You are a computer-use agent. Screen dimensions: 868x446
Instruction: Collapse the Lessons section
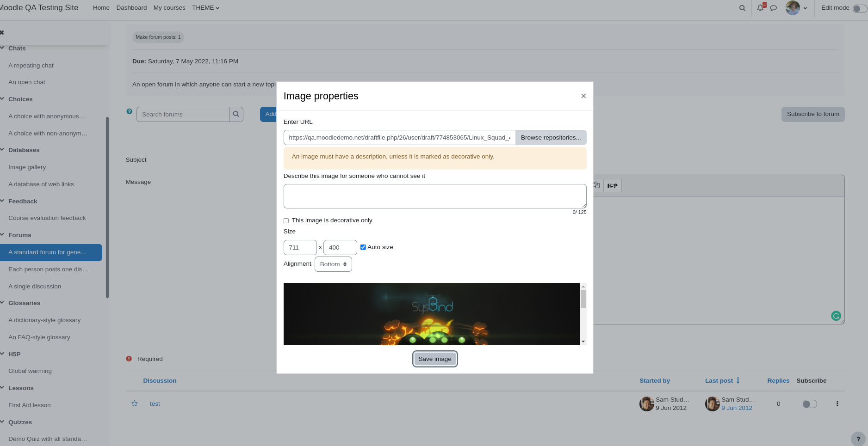coord(2,387)
